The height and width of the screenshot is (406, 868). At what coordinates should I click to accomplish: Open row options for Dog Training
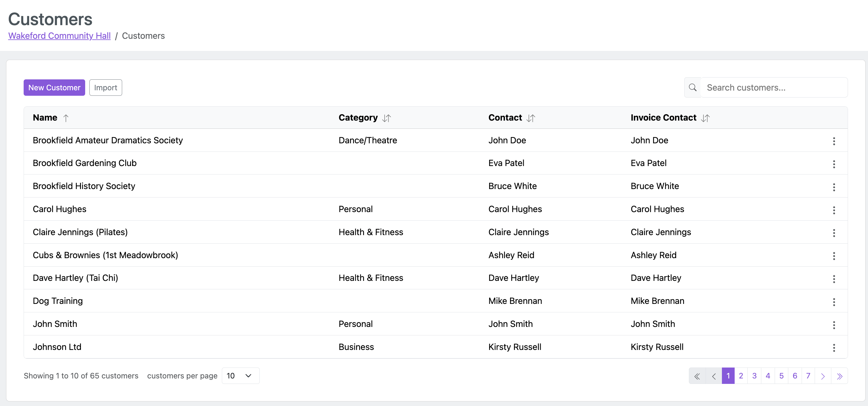[x=834, y=302]
